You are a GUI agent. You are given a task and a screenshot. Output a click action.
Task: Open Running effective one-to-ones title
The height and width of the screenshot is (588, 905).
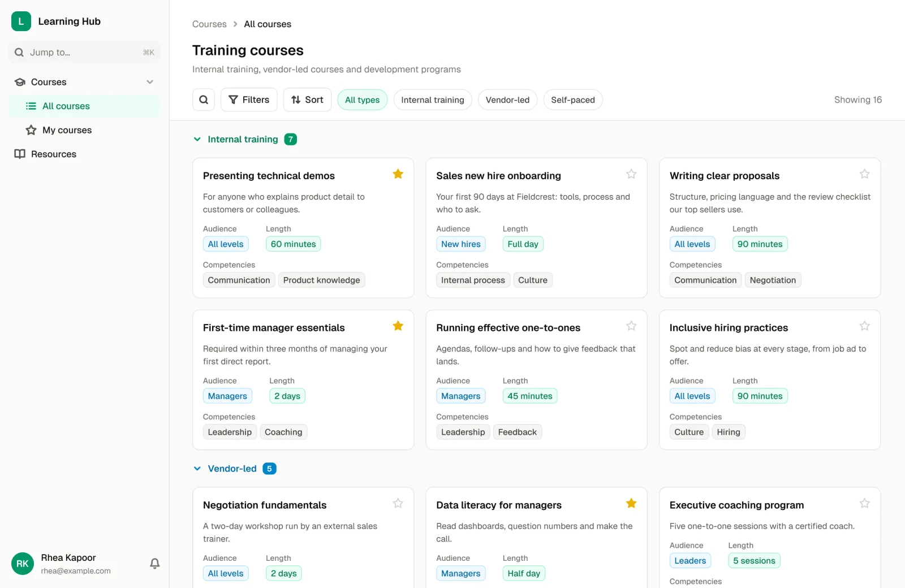point(508,328)
